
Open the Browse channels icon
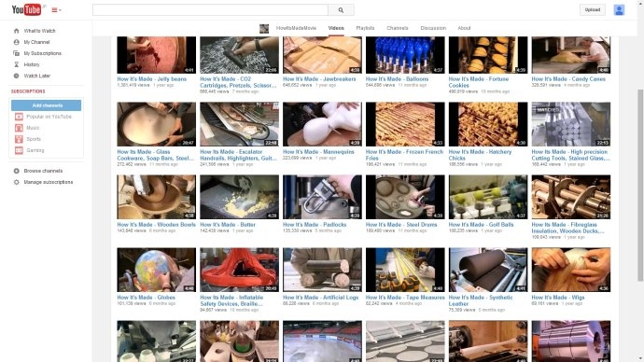click(17, 171)
